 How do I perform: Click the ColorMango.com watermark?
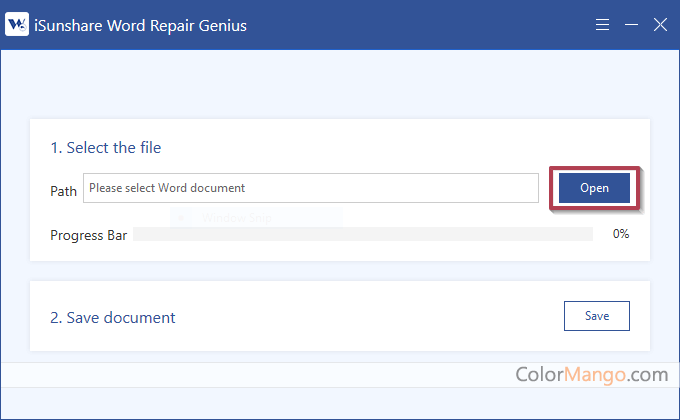(591, 375)
